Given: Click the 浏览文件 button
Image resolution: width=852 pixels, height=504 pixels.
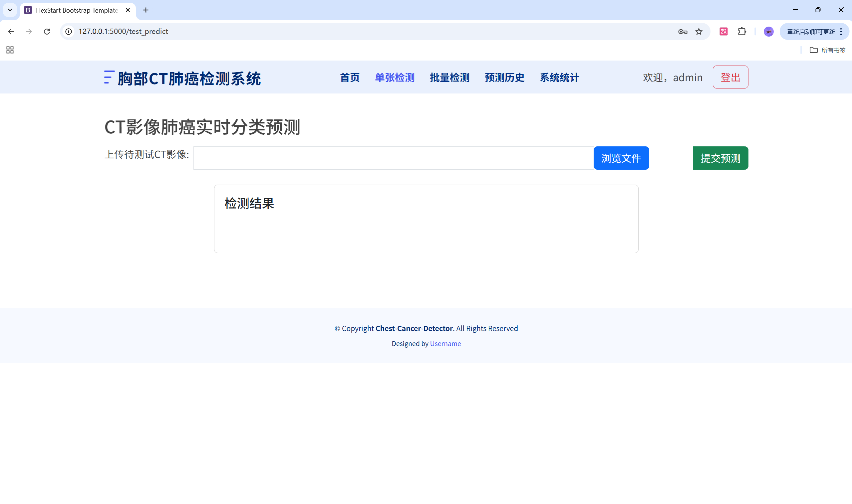Looking at the screenshot, I should [621, 158].
